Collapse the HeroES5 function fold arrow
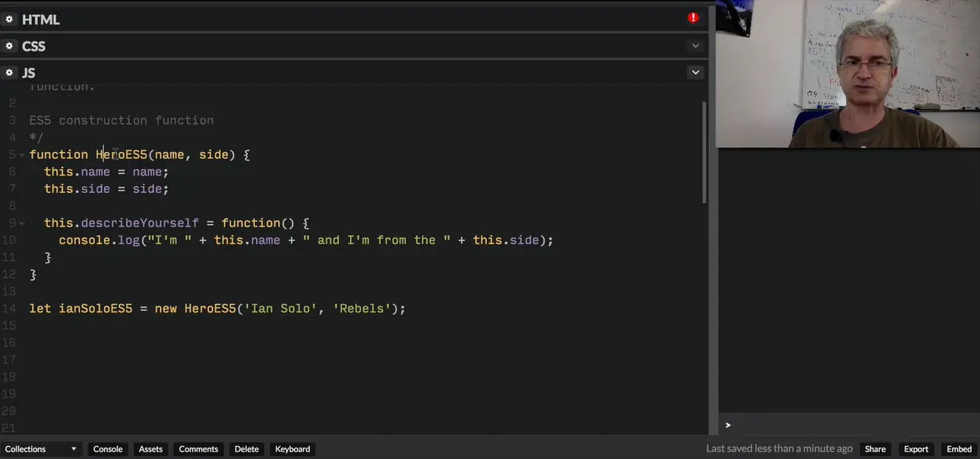 (21, 155)
